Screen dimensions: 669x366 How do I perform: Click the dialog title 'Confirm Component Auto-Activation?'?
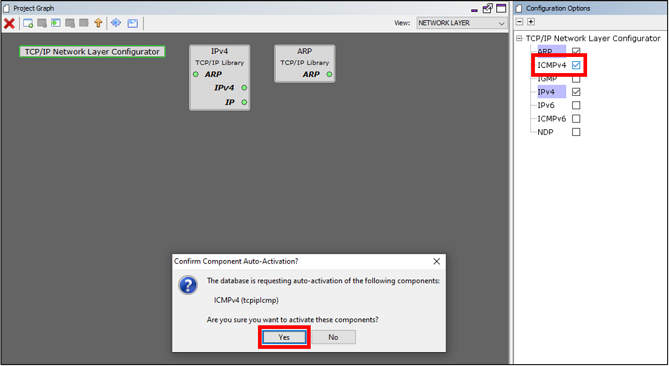[x=236, y=261]
